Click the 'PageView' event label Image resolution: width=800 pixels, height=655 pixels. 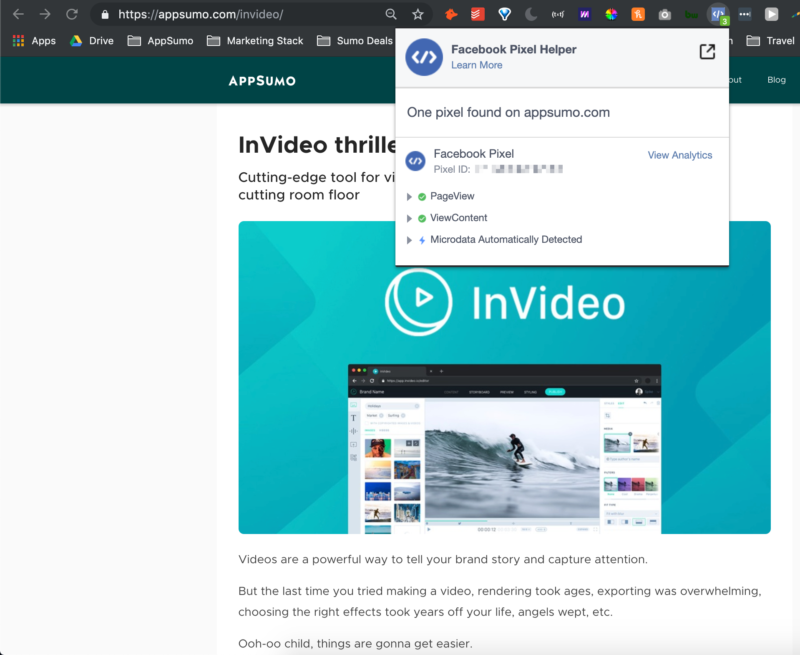452,196
